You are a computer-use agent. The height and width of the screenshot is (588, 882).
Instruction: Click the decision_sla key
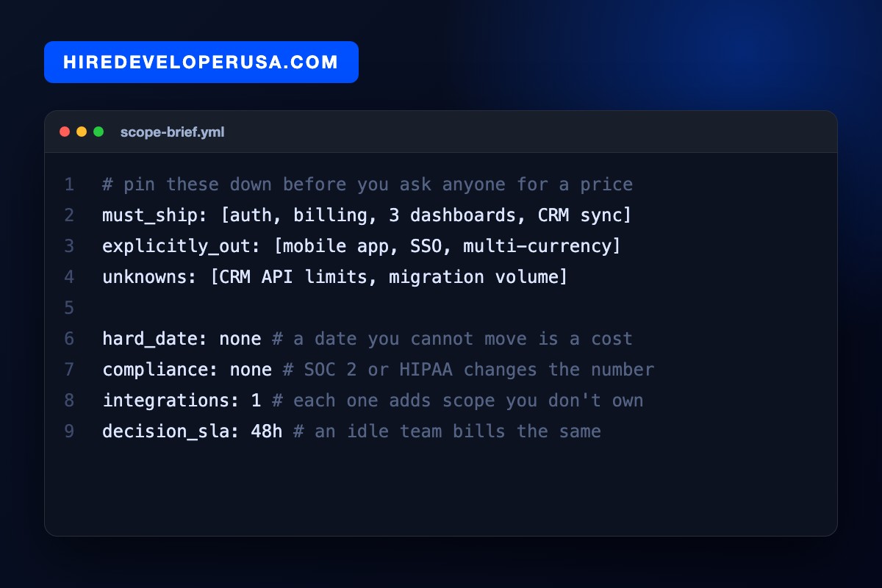tap(171, 431)
